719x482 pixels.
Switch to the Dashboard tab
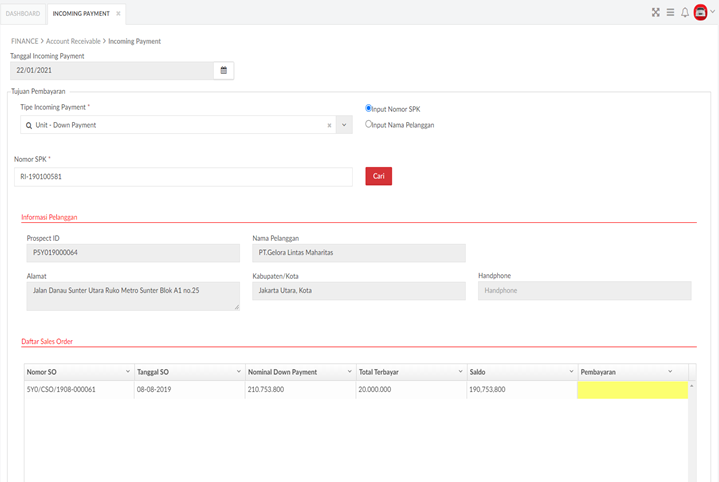pyautogui.click(x=23, y=14)
